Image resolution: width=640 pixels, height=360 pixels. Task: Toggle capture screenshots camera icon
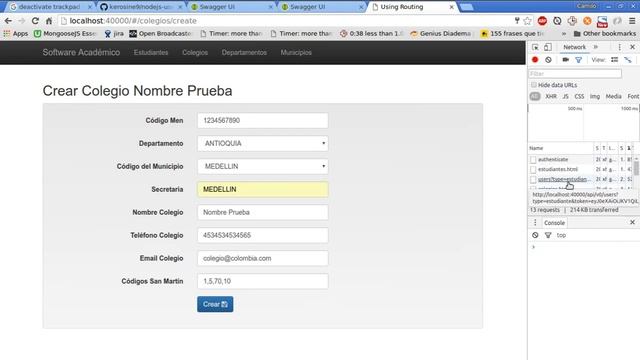pos(565,60)
